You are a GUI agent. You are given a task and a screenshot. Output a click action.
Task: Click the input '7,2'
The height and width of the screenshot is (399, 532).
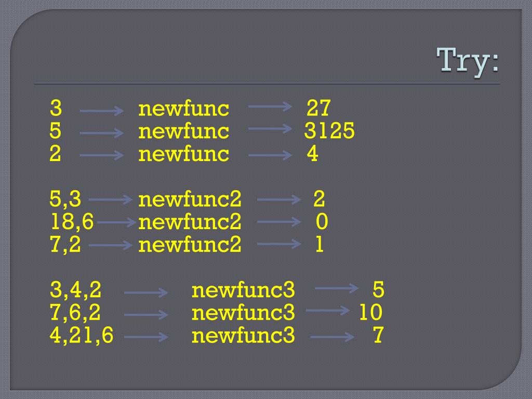pos(65,244)
